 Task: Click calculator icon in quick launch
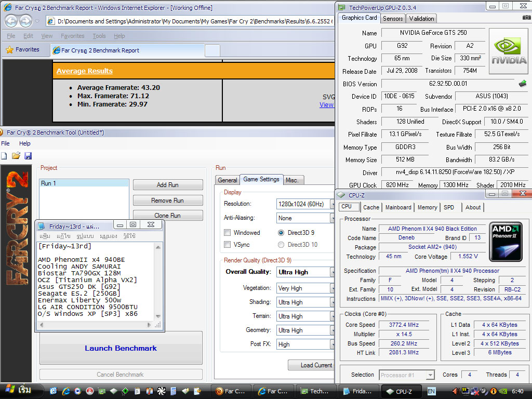pos(174,391)
